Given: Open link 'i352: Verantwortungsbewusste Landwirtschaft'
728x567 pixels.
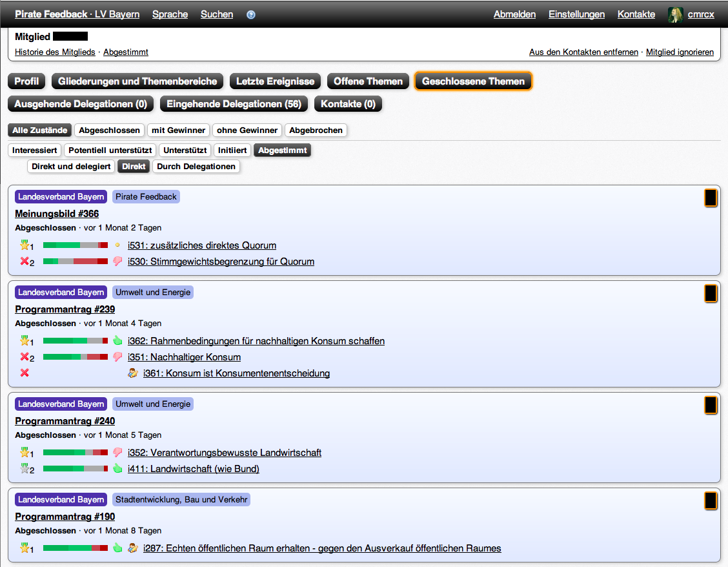Looking at the screenshot, I should [x=225, y=453].
